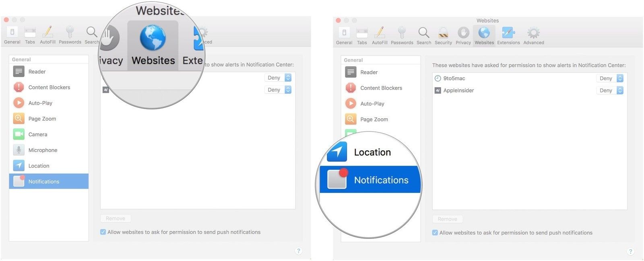Click the AutoFill pencil icon in the right window
This screenshot has height=261, width=644.
(379, 35)
